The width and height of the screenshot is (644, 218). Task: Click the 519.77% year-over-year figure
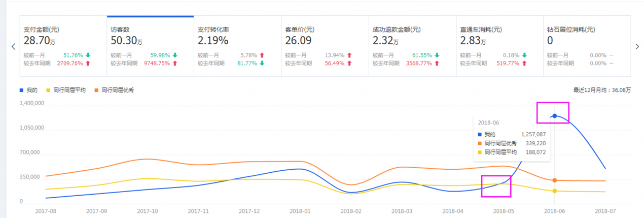508,64
